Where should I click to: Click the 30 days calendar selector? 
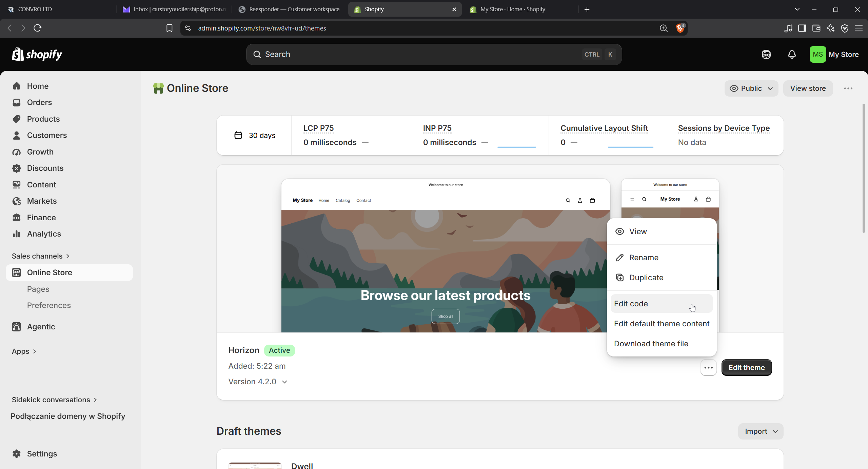(255, 135)
